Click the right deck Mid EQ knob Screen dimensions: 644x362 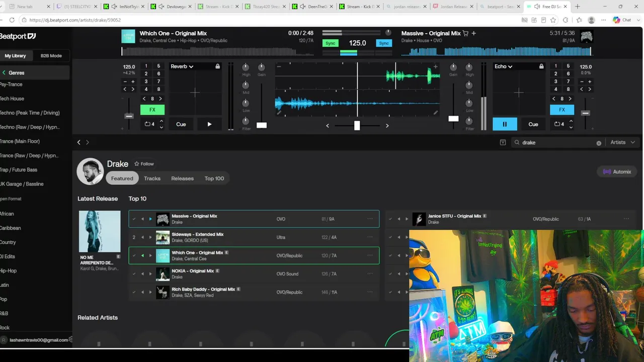pyautogui.click(x=469, y=85)
